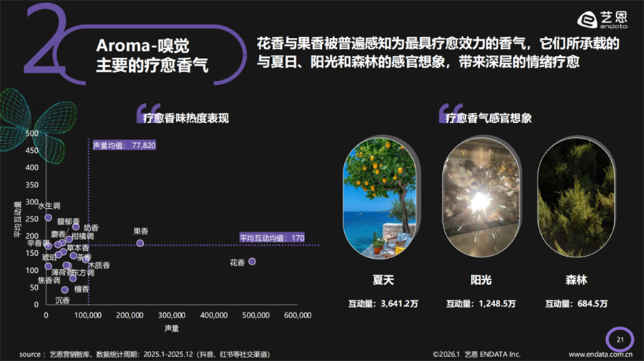This screenshot has width=644, height=361.
Task: Click the 艺恩 endata logo
Action: [x=602, y=20]
